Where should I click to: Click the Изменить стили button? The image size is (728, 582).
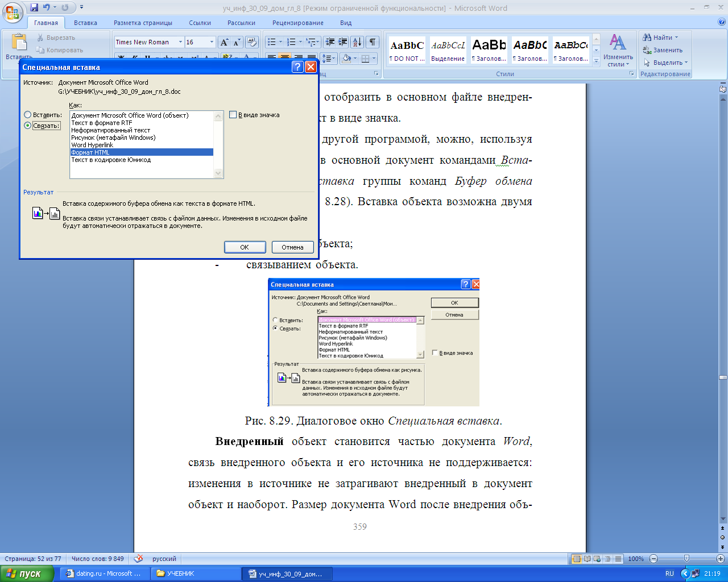(618, 50)
